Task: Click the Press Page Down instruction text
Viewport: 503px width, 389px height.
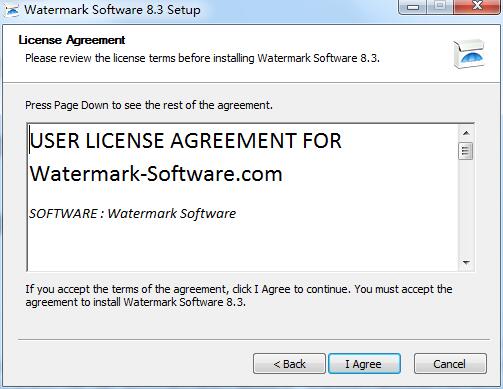Action: coord(149,105)
